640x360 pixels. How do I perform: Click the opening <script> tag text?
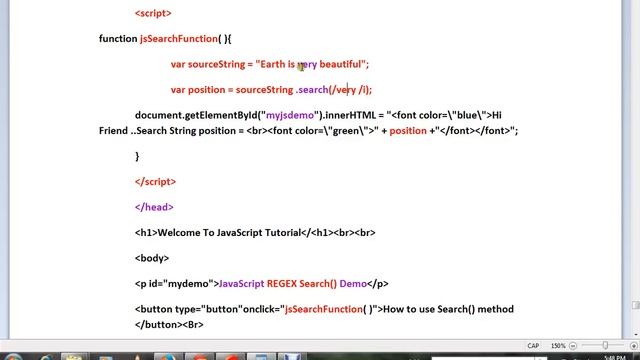pyautogui.click(x=153, y=13)
